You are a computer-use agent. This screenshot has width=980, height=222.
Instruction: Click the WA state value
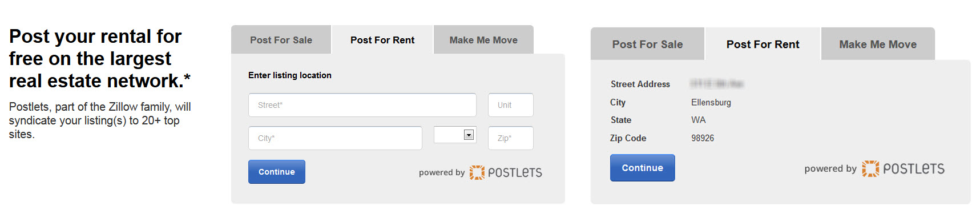pyautogui.click(x=699, y=120)
